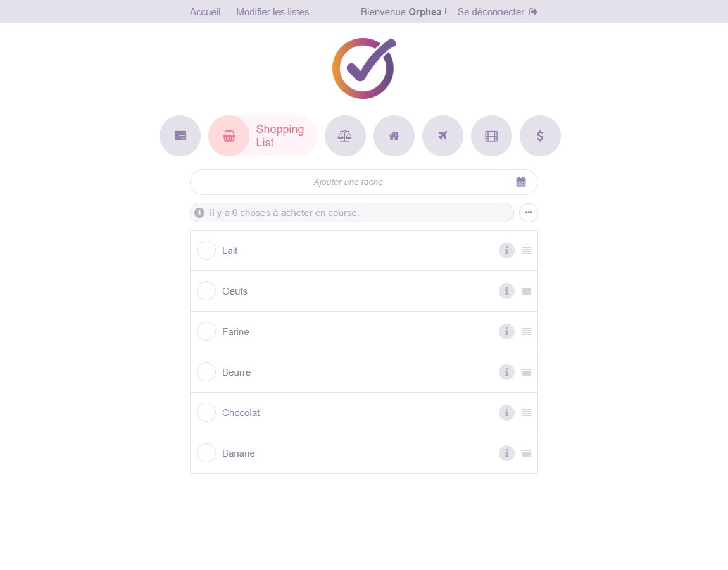
Task: Click the Se déconnecter link
Action: [x=491, y=12]
